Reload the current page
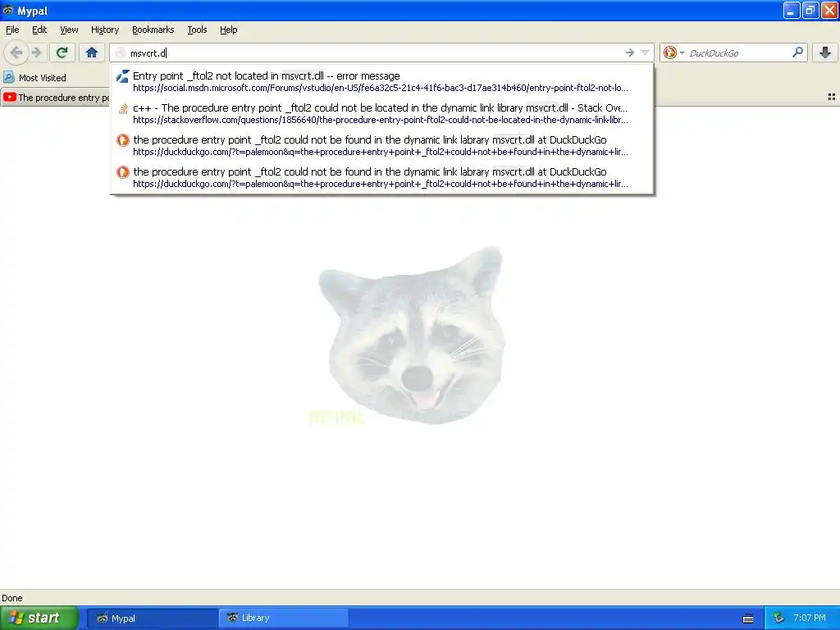840x630 pixels. tap(62, 52)
